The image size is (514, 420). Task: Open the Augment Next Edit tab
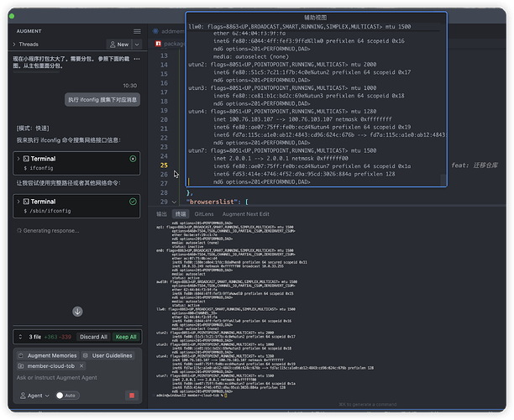pyautogui.click(x=246, y=214)
